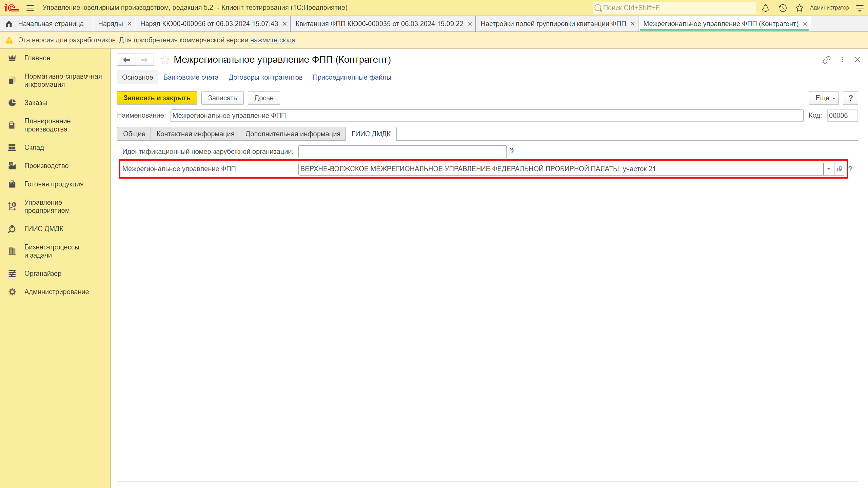The width and height of the screenshot is (868, 488).
Task: Add form to favorites via star icon
Action: point(165,60)
